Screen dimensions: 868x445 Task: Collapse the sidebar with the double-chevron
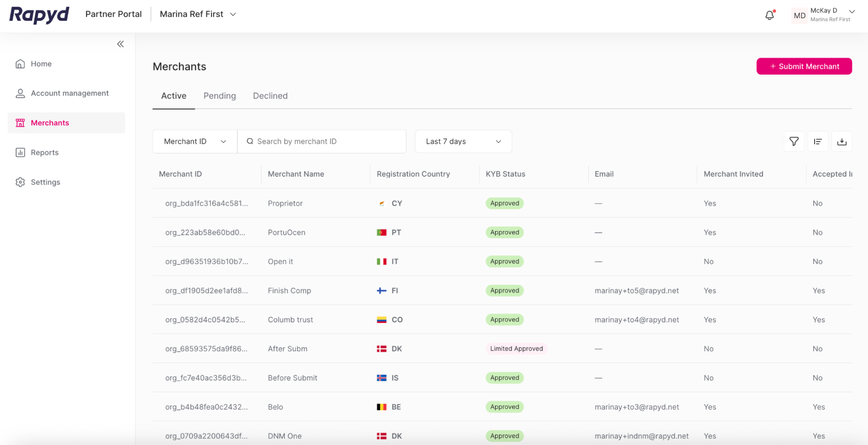[120, 43]
